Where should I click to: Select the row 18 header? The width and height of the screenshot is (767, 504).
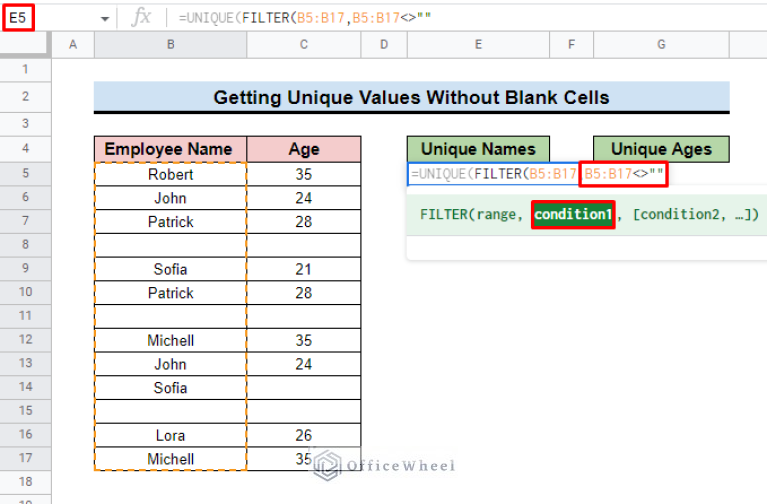pos(26,483)
